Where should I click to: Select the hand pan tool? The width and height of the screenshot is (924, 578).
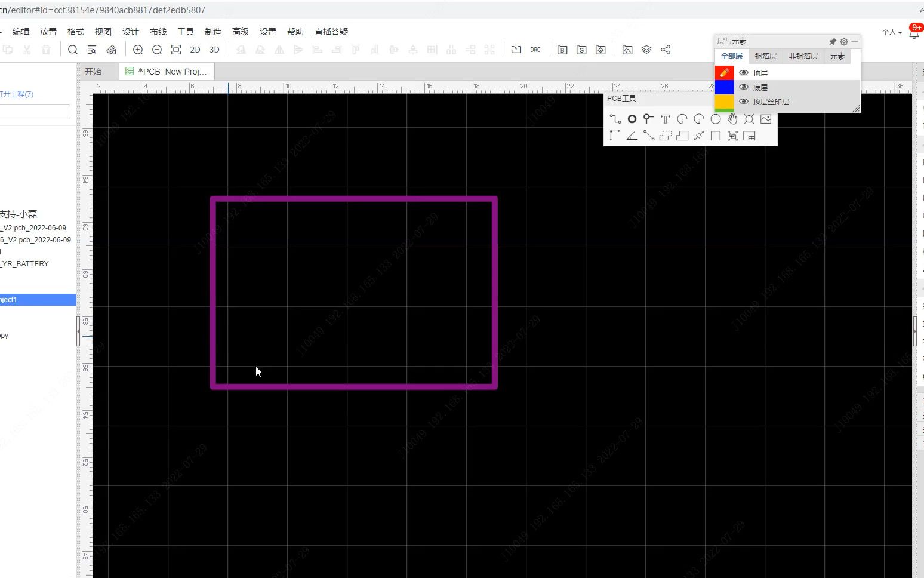click(x=732, y=119)
